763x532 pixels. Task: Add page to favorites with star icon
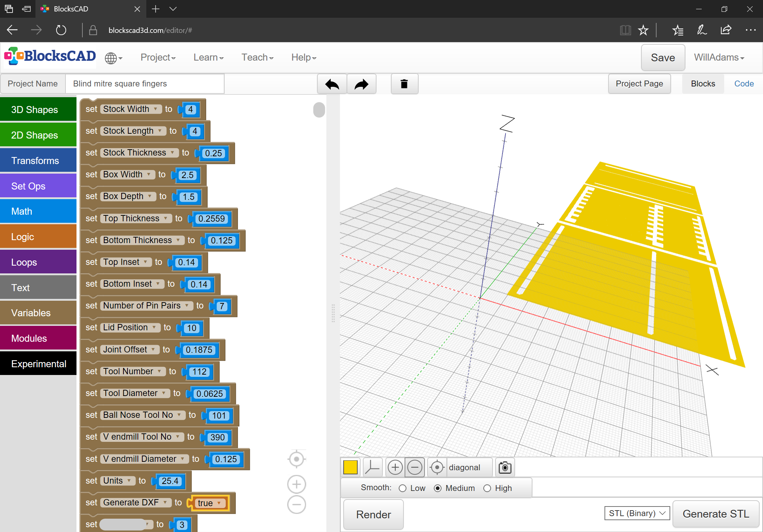643,30
